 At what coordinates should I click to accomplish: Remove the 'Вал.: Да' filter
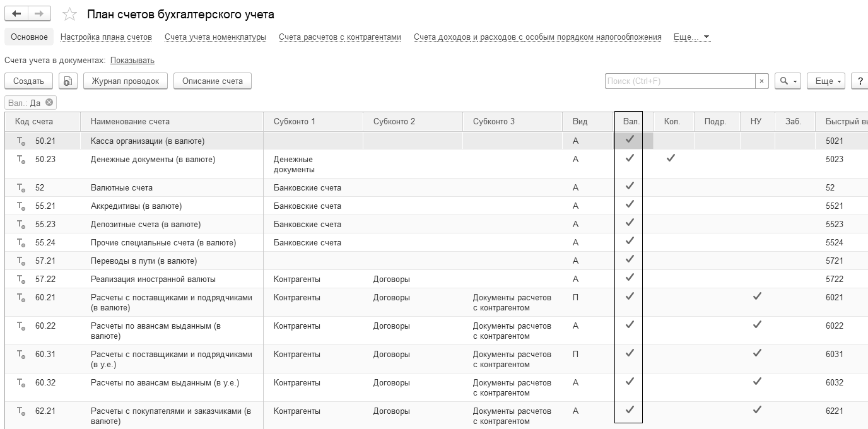coord(49,102)
